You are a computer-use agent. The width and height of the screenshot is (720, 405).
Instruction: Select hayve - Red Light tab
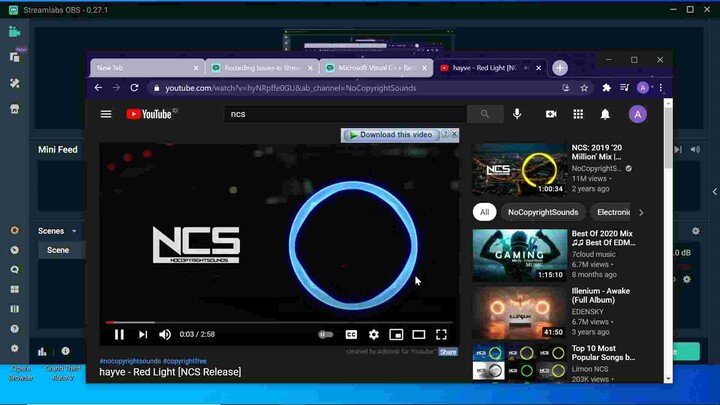pyautogui.click(x=491, y=68)
